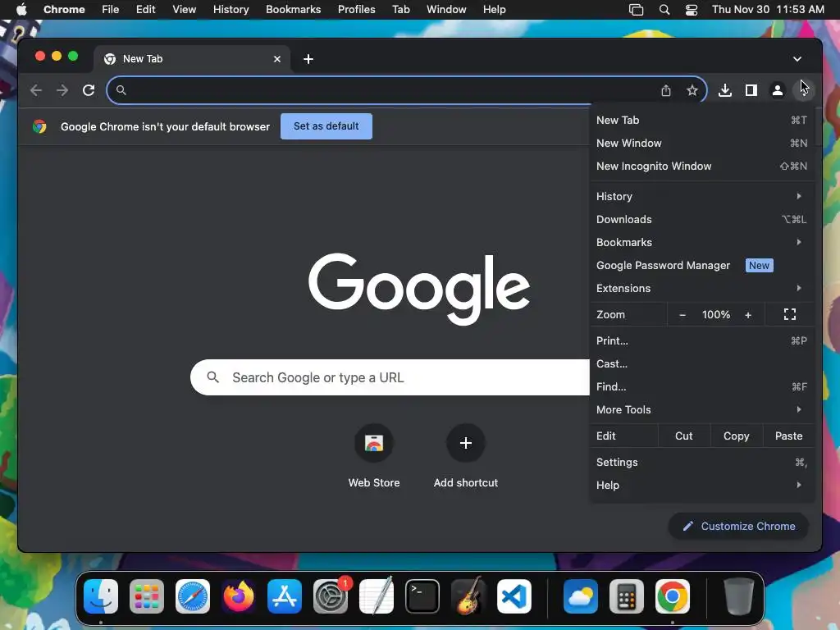Launch Firefox from the Dock
840x630 pixels.
click(x=239, y=596)
